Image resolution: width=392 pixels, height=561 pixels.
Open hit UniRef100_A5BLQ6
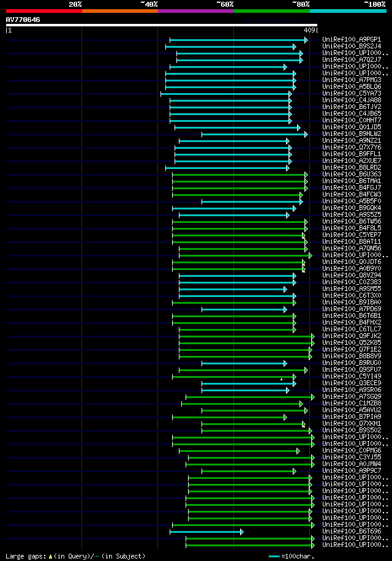click(x=352, y=87)
